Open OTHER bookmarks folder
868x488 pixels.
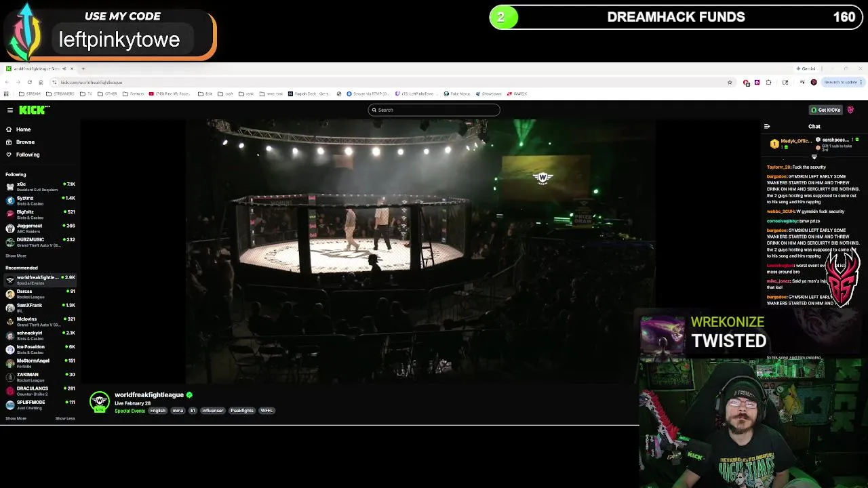coord(108,94)
